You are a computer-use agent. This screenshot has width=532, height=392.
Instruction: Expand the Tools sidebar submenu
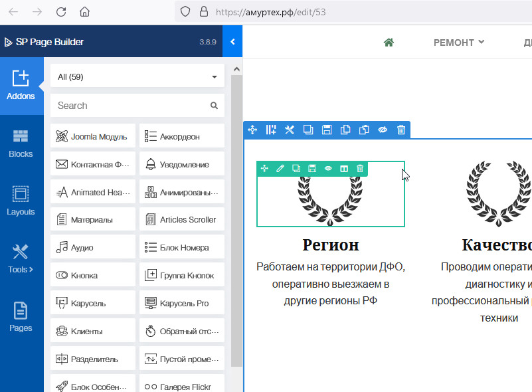click(21, 258)
